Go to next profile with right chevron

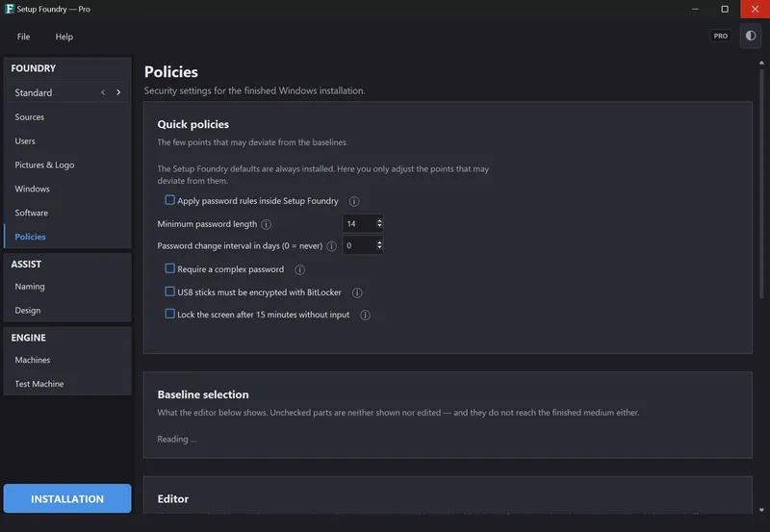coord(118,92)
